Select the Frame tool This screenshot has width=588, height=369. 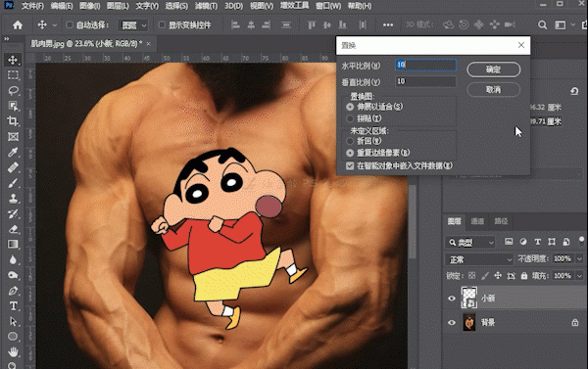[13, 136]
